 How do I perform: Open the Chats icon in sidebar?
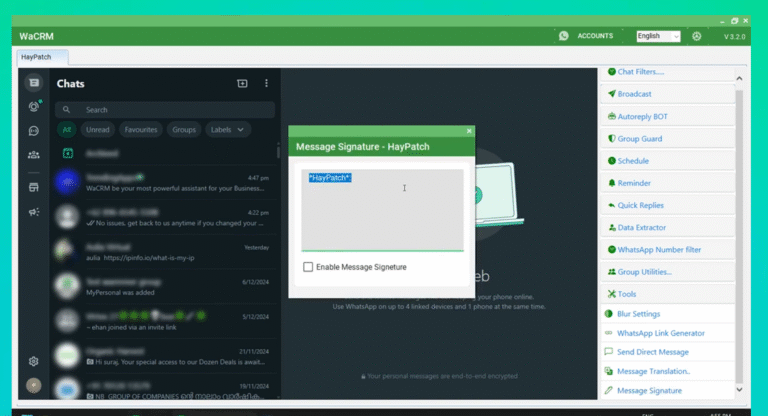point(34,83)
